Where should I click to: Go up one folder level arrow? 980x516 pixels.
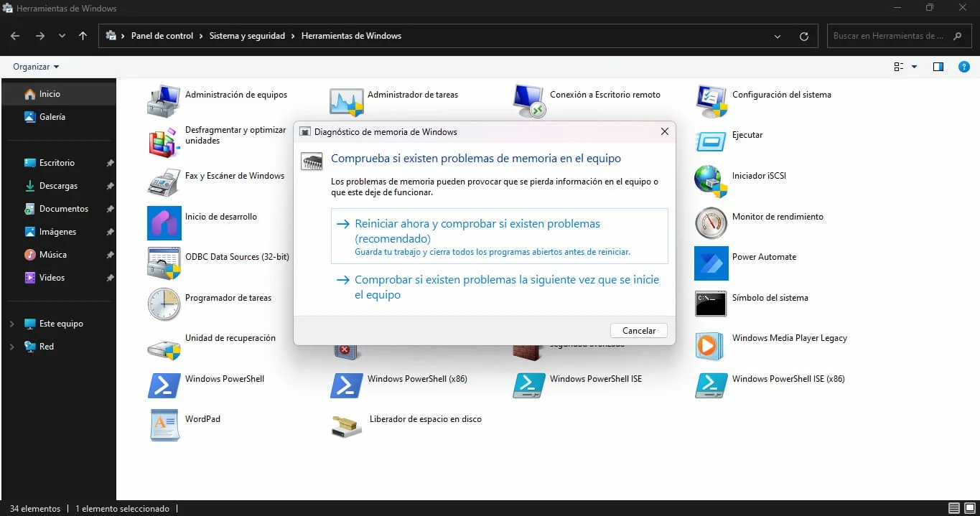(83, 36)
